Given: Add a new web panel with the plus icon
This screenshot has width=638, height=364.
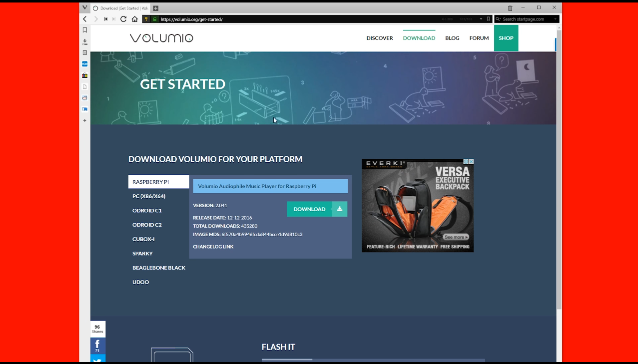Looking at the screenshot, I should point(85,120).
